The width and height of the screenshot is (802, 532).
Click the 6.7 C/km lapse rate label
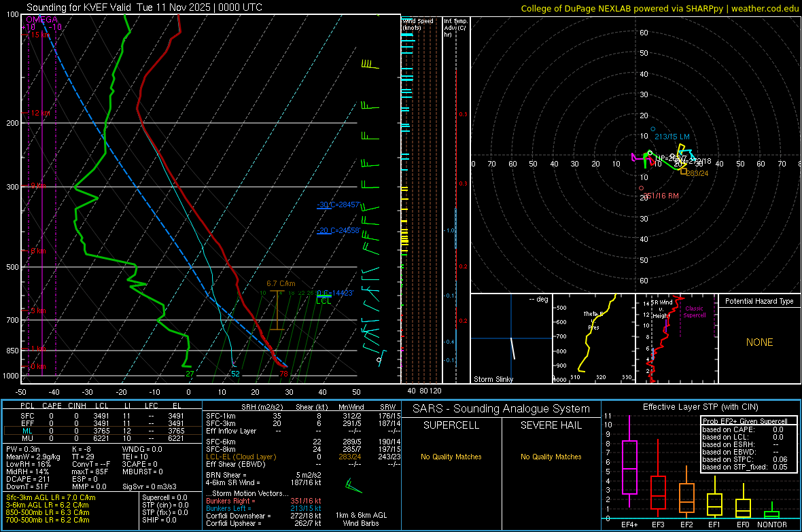(x=281, y=283)
